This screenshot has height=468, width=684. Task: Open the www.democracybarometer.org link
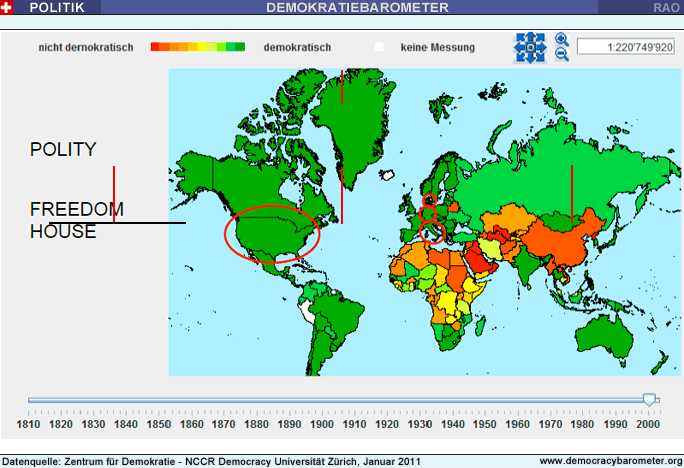coord(610,461)
